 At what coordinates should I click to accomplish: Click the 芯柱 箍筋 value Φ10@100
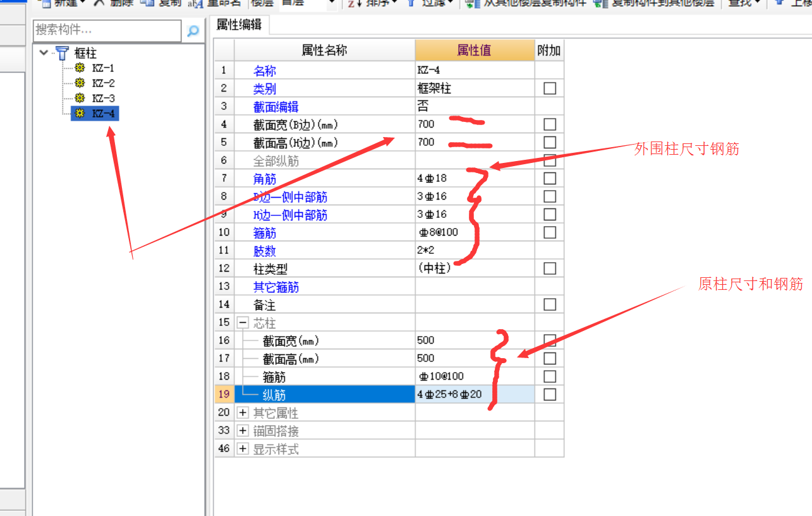click(475, 376)
